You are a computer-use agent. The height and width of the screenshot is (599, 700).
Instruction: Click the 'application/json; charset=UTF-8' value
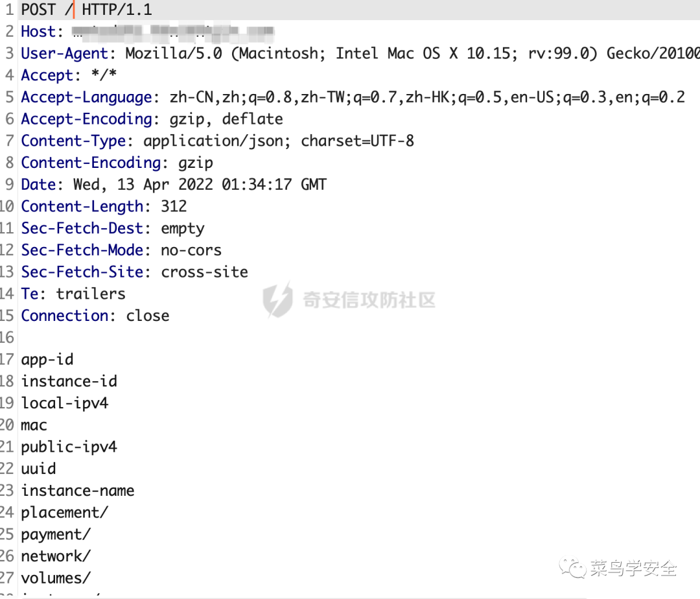pyautogui.click(x=279, y=141)
